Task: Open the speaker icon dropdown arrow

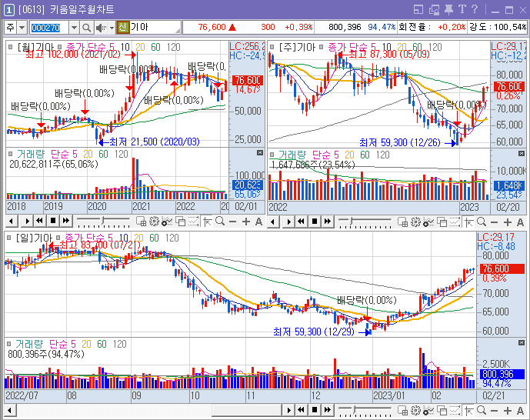Action: (112, 28)
